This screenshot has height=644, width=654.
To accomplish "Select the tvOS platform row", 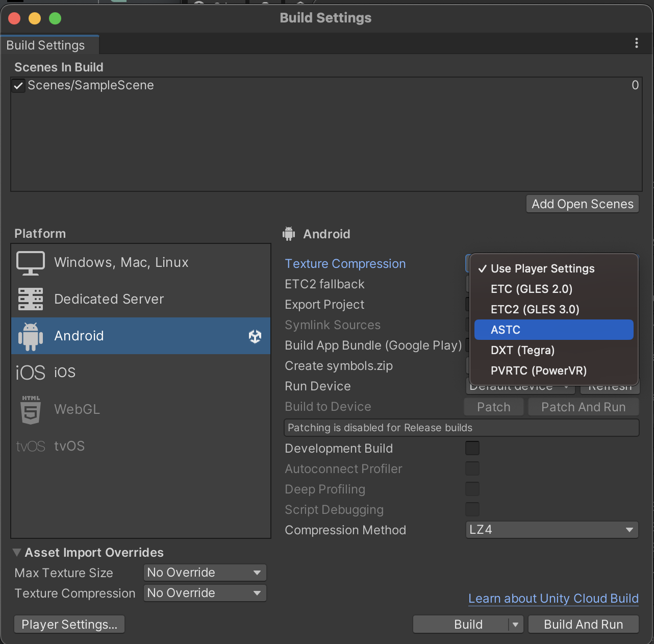I will pos(141,446).
